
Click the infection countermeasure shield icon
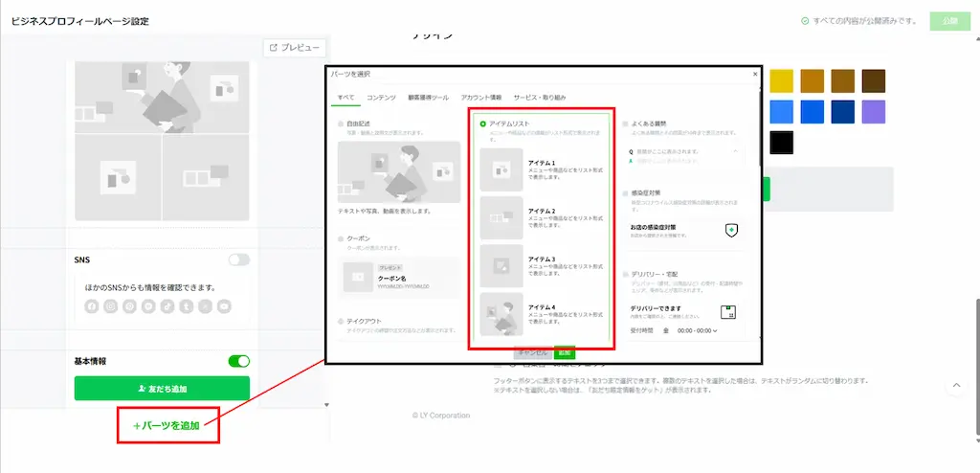pos(731,231)
